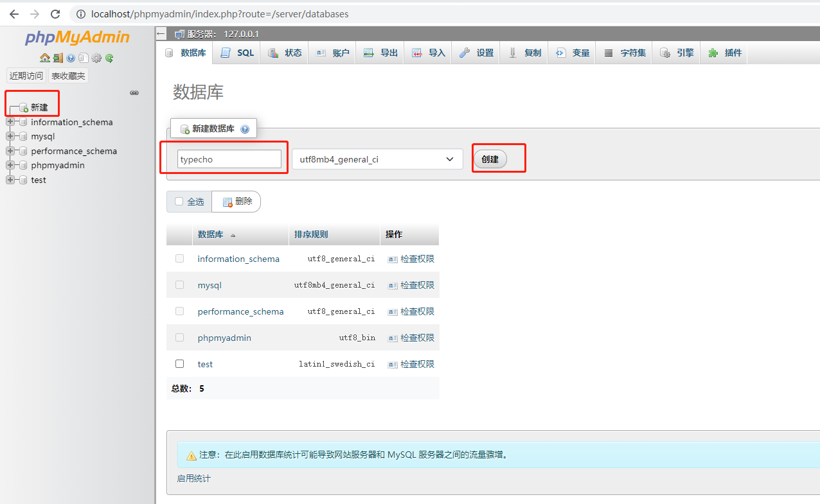Click the 创建 create button

490,159
